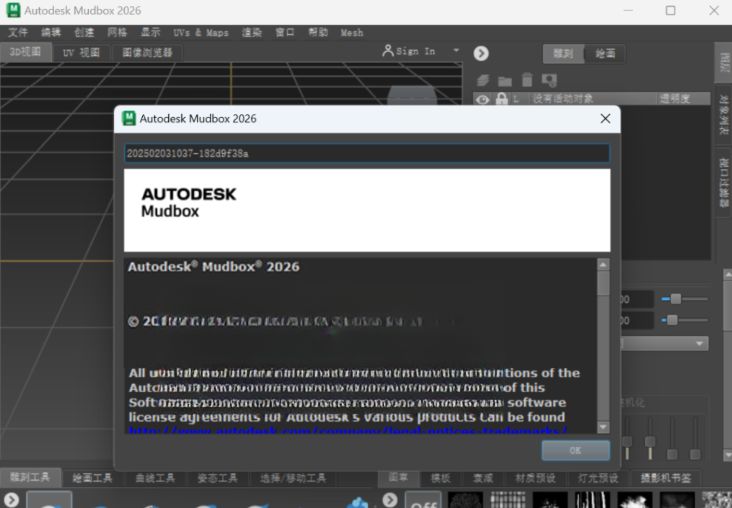Click the build number text field

(367, 153)
